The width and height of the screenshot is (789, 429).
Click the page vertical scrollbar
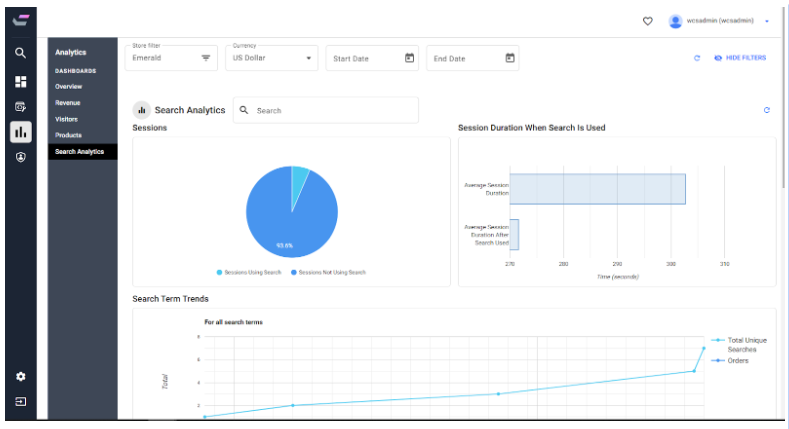[784, 96]
